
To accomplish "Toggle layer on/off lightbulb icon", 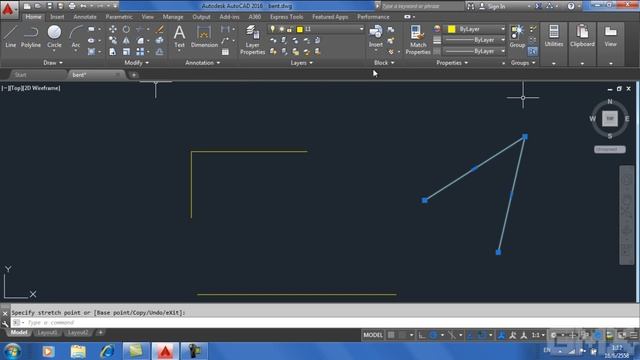I will [x=273, y=29].
